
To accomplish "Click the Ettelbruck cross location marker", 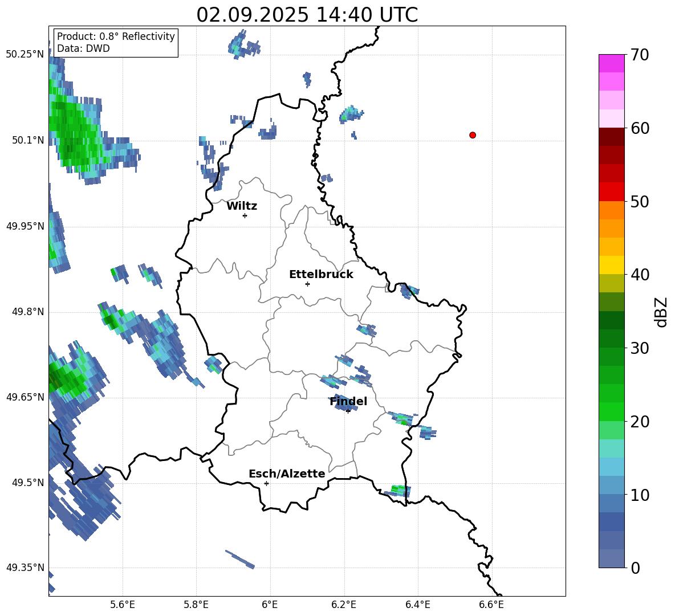I will 307,284.
